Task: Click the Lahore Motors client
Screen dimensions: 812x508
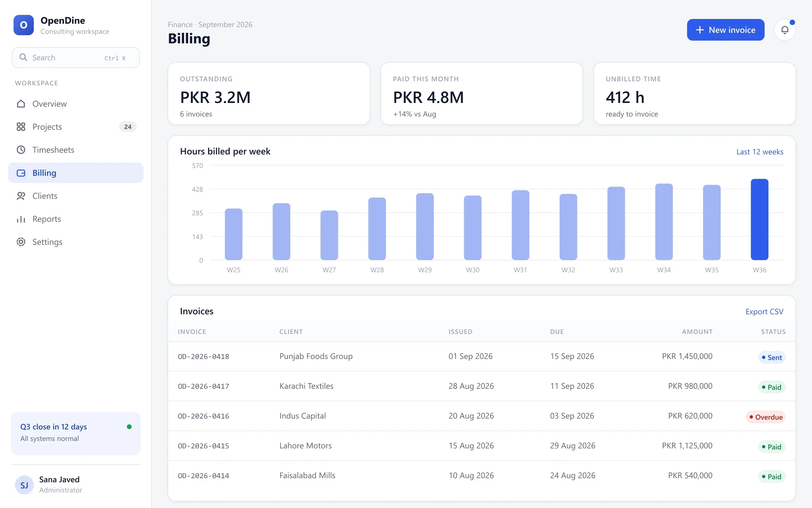Action: (x=306, y=446)
